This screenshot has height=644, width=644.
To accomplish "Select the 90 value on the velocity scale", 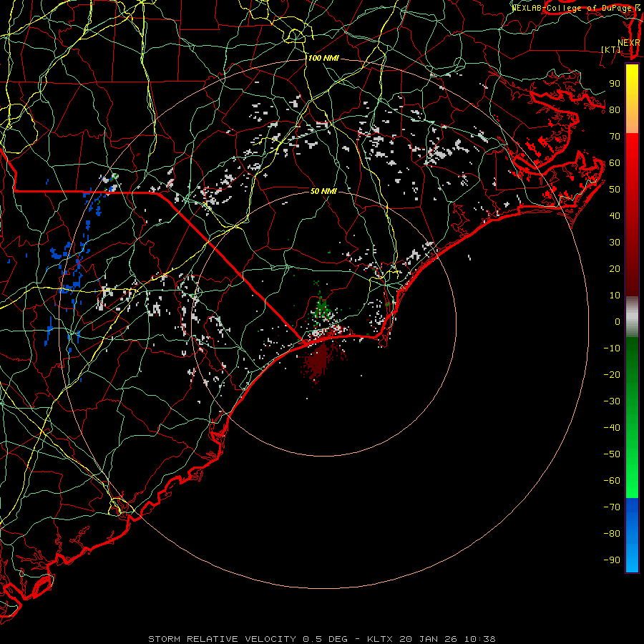I will tap(615, 84).
